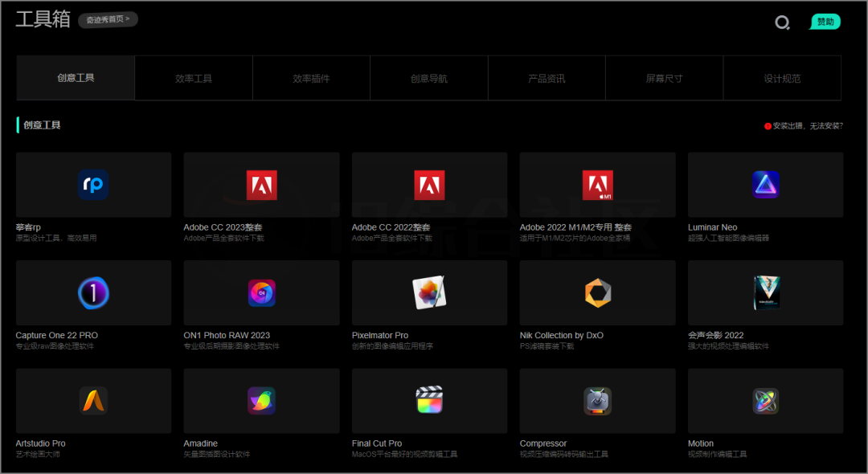Open the Adobe CC 2022整套 title link
Image resolution: width=868 pixels, height=474 pixels.
(391, 227)
